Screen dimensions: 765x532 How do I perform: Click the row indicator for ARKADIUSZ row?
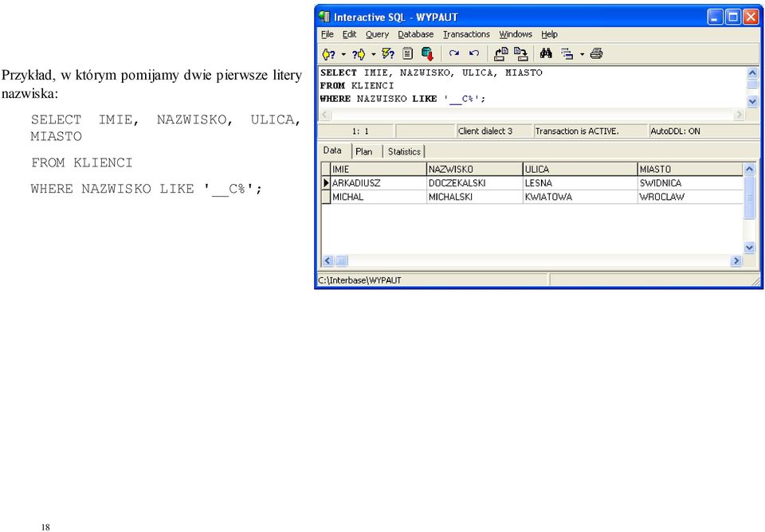point(326,183)
